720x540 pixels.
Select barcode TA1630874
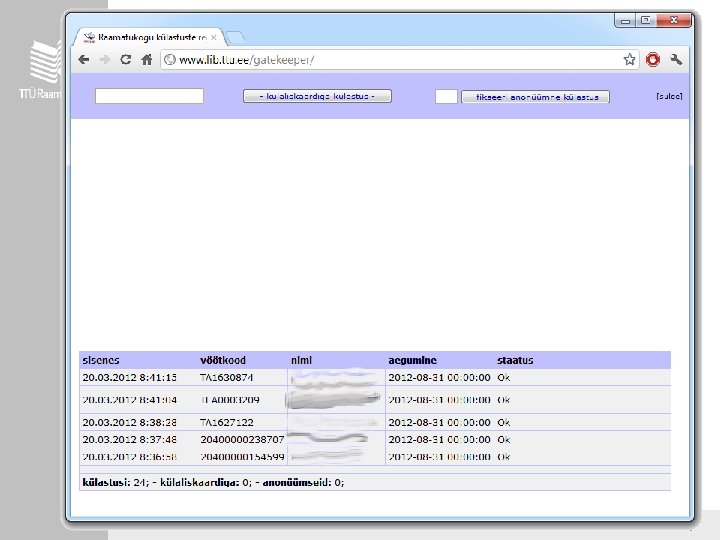coord(226,377)
